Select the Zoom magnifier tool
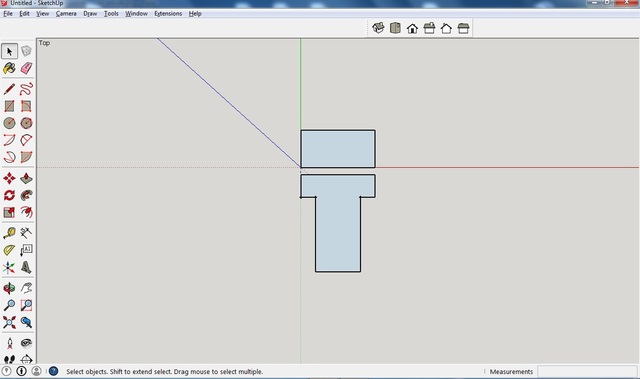Screen dimensions: 640x379 [x=9, y=305]
